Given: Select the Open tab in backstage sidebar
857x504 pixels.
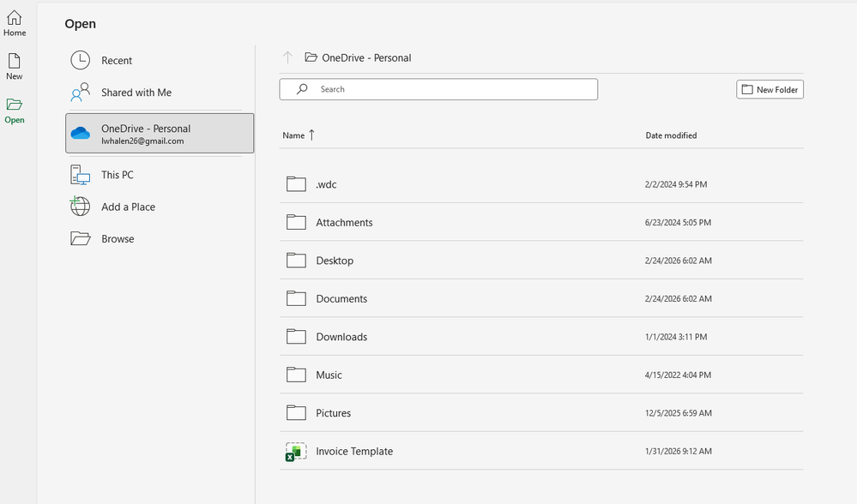Looking at the screenshot, I should tap(15, 111).
